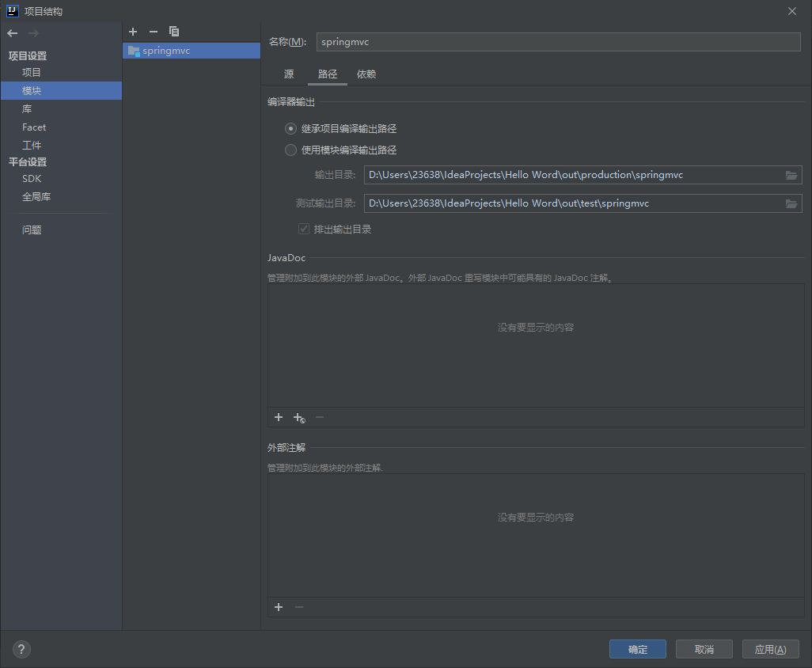The height and width of the screenshot is (668, 812).
Task: Remove the selected module with minus icon
Action: click(x=154, y=32)
